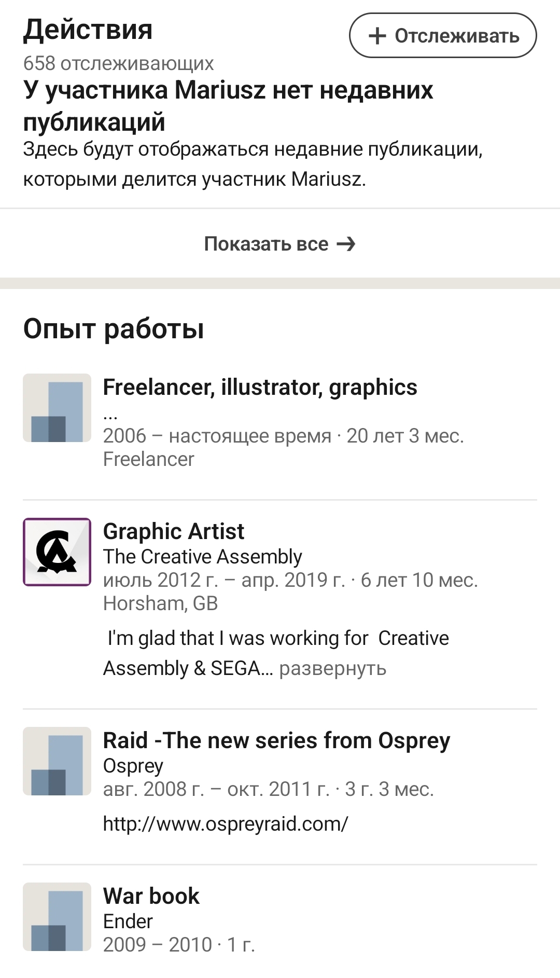560x978 pixels.
Task: Open Показать все activity link
Action: tap(280, 243)
